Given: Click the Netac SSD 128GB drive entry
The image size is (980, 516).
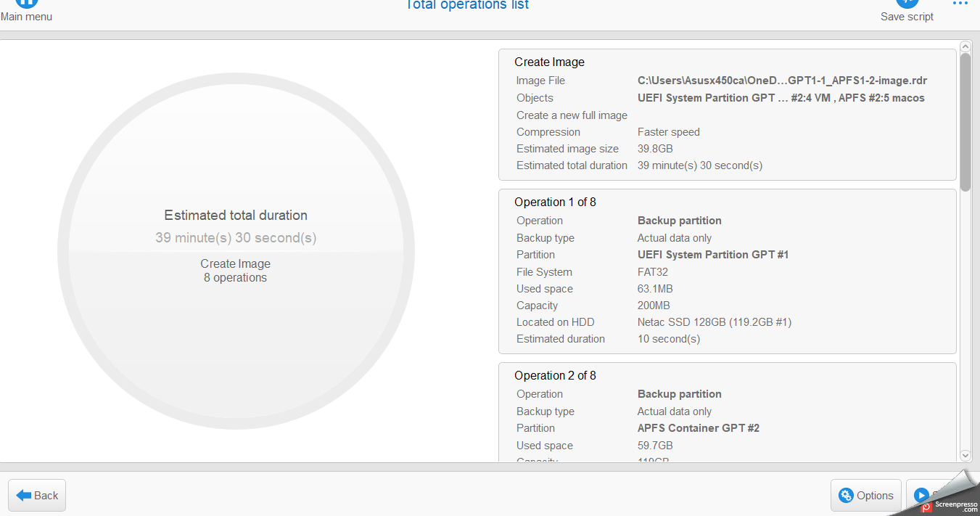Looking at the screenshot, I should click(714, 322).
